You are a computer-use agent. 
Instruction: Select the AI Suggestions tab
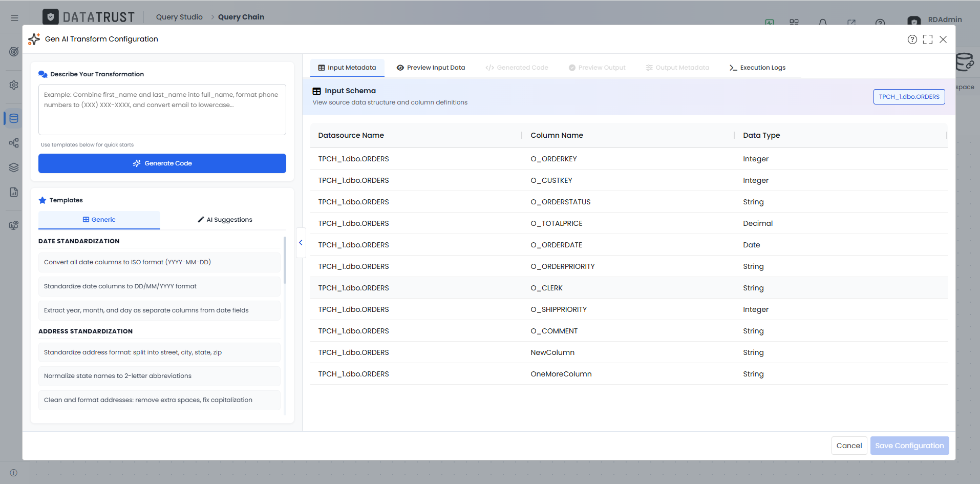(x=225, y=220)
